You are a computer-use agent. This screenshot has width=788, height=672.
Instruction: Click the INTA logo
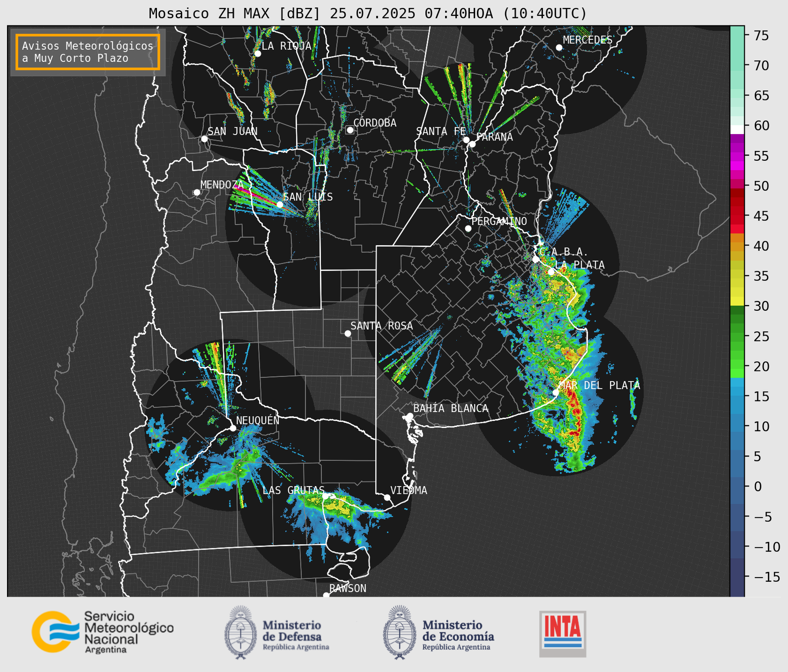(562, 634)
